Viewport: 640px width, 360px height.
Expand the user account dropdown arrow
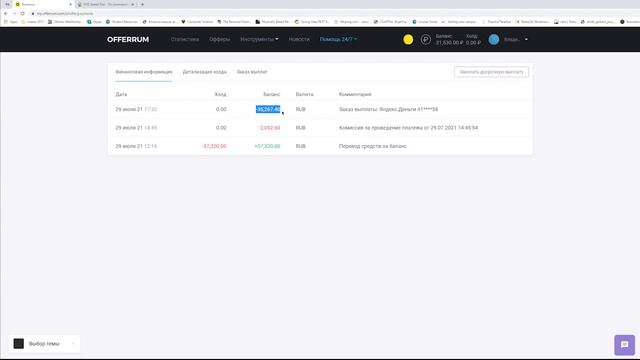526,40
